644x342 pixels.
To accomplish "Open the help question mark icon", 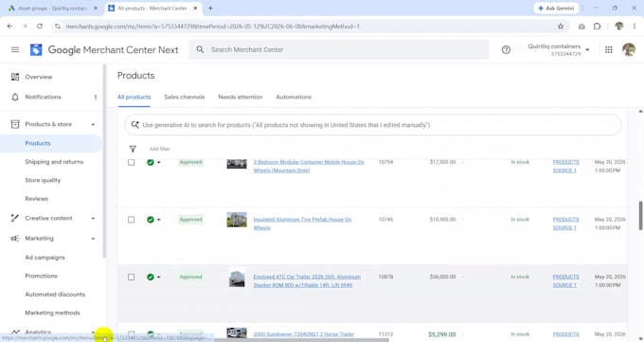I will pos(506,50).
